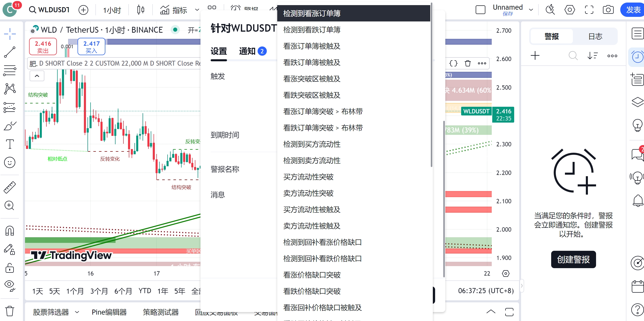
Task: Open quick search lightning icon
Action: [550, 10]
